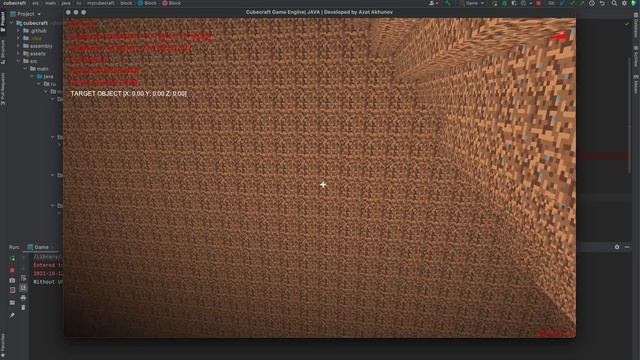
Task: Click the Cubecraft Game Engine window title
Action: [319, 12]
